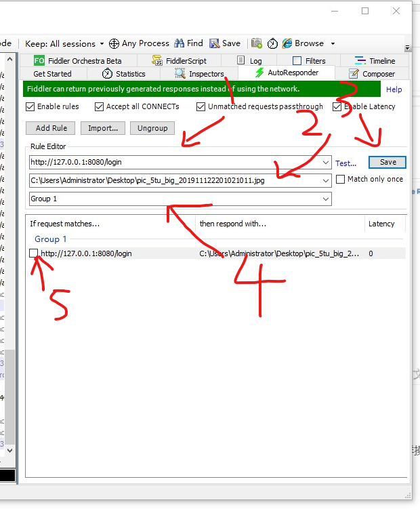Click the Test... link

pyautogui.click(x=345, y=163)
